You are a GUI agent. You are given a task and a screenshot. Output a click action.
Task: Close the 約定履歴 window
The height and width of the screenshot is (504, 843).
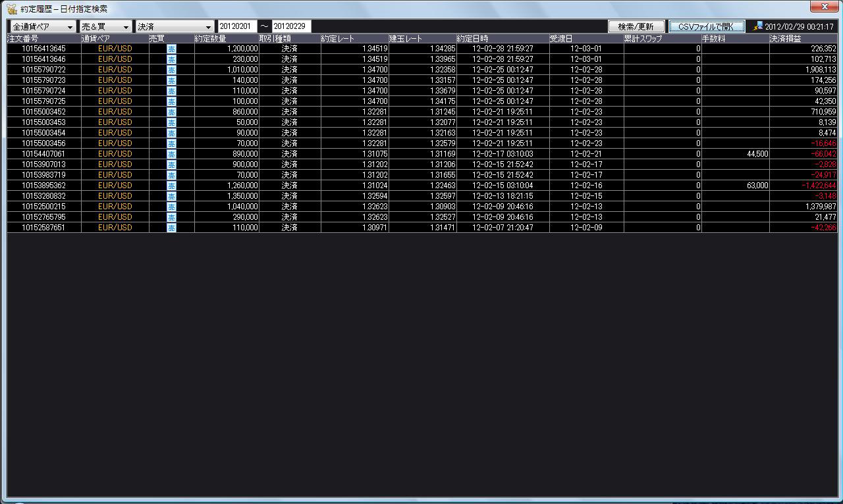[823, 7]
